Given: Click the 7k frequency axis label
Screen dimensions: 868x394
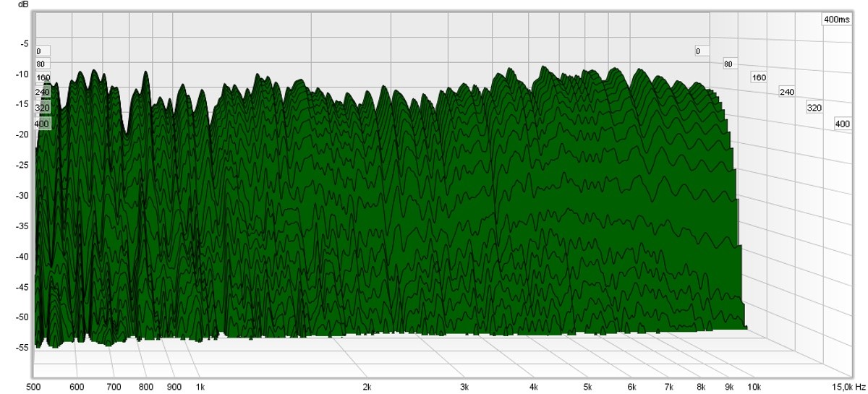Looking at the screenshot, I should (669, 387).
